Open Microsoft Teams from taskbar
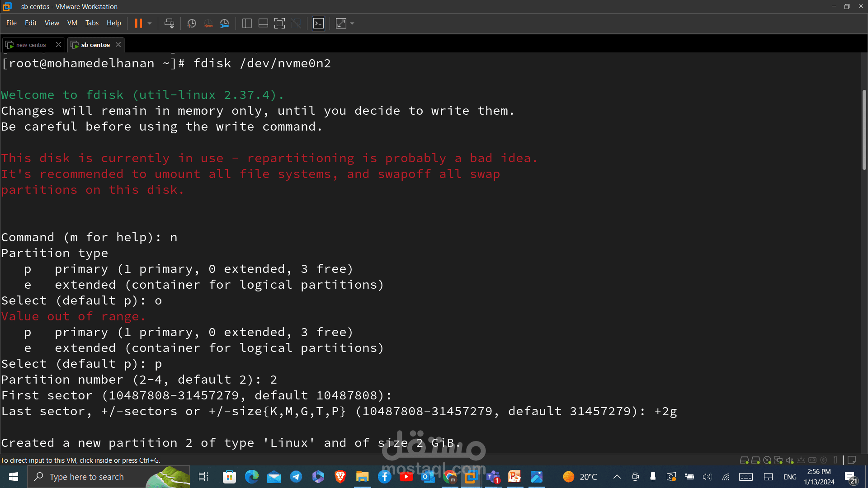Screen dimensions: 868x488 [493, 477]
